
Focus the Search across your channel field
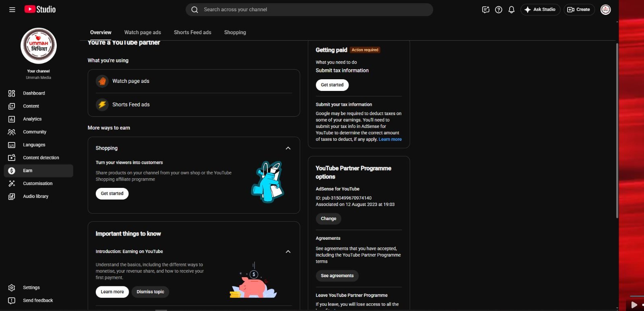tap(309, 10)
